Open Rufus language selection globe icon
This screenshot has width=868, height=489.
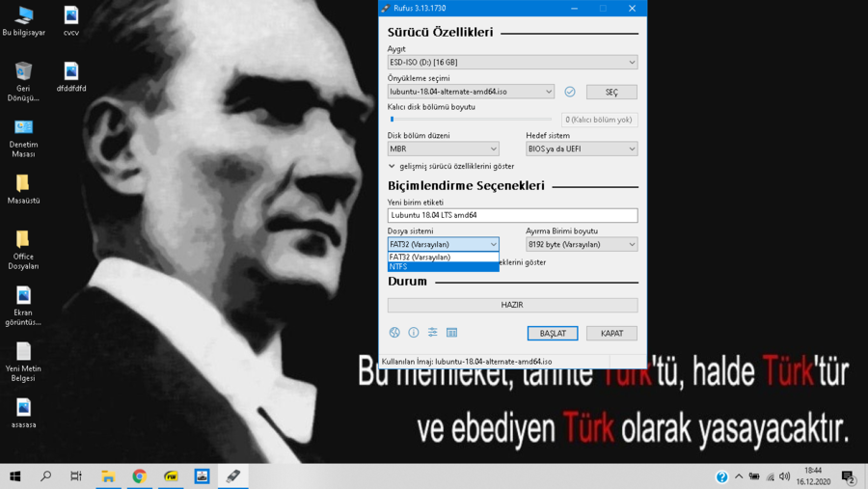(x=394, y=333)
